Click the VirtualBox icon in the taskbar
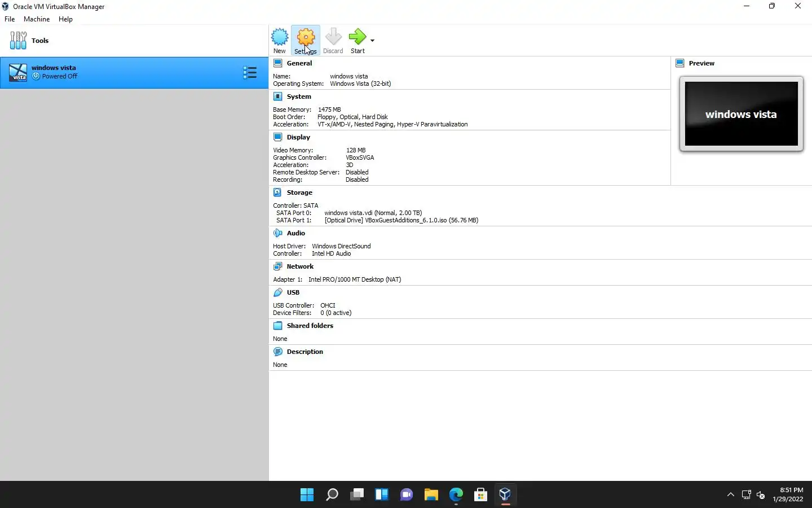Viewport: 812px width, 508px height. point(505,494)
